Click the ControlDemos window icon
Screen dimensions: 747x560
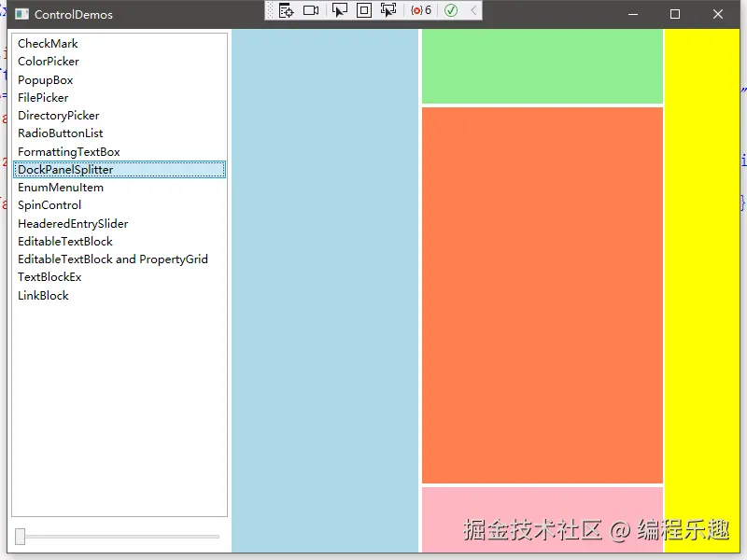click(x=21, y=14)
